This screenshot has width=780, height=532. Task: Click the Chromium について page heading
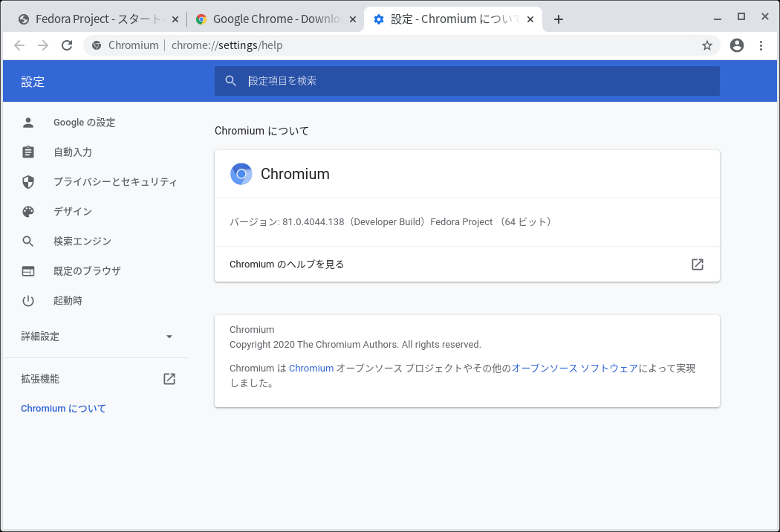pyautogui.click(x=261, y=131)
